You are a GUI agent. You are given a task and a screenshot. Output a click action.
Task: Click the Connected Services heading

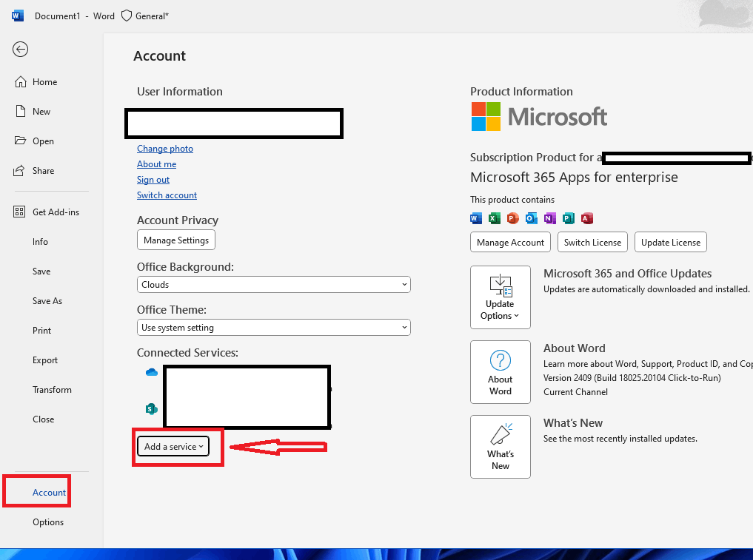tap(187, 353)
